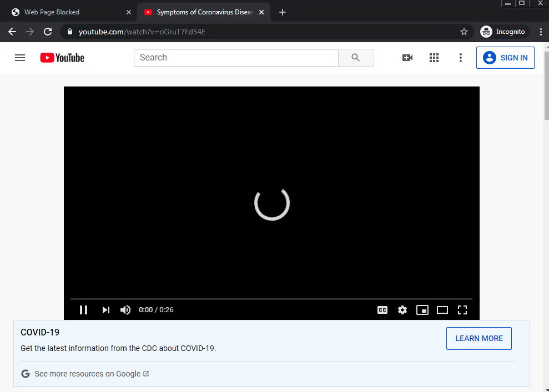Viewport: 549px width, 392px height.
Task: Enter fullscreen viewing
Action: tap(462, 310)
